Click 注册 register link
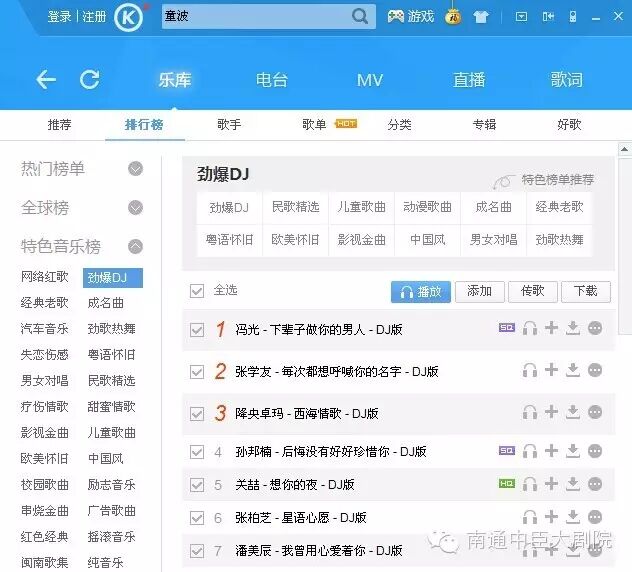Screen dimensions: 632x572 (94, 17)
